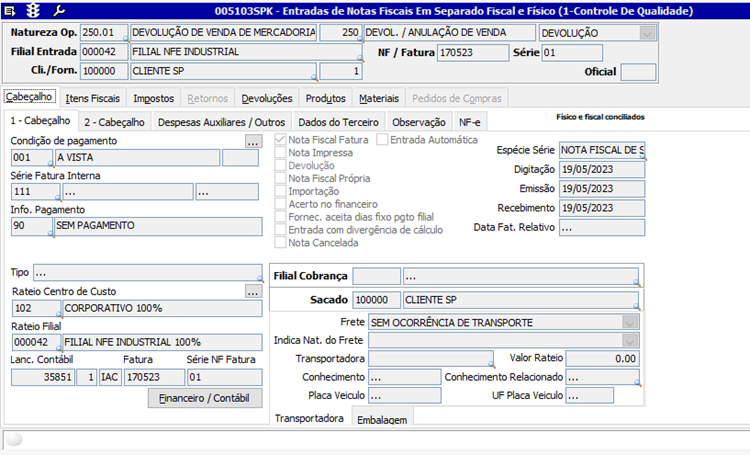Viewport: 750px width, 455px height.
Task: Open lookup on Transportadora field
Action: point(491,365)
